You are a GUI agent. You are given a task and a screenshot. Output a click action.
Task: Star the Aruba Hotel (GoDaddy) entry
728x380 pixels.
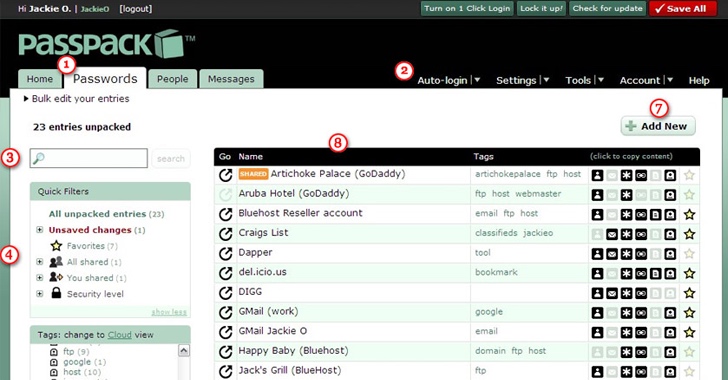[689, 195]
